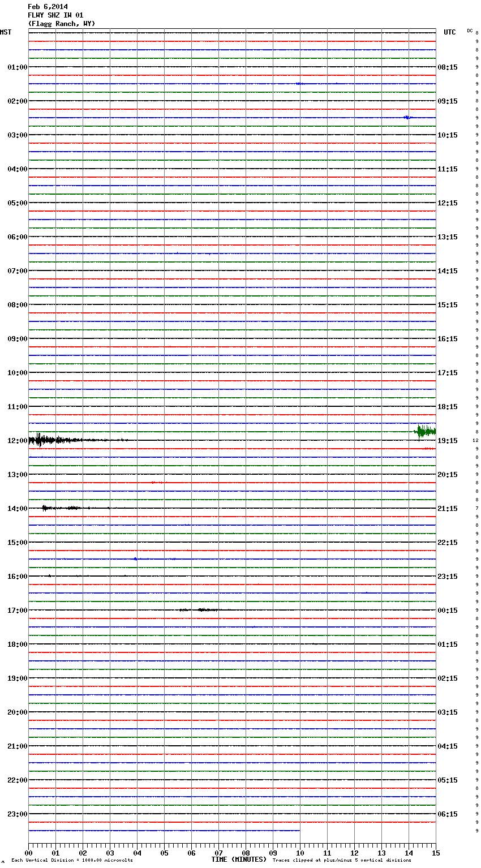Click minute tick label "09" on x-axis

(273, 853)
